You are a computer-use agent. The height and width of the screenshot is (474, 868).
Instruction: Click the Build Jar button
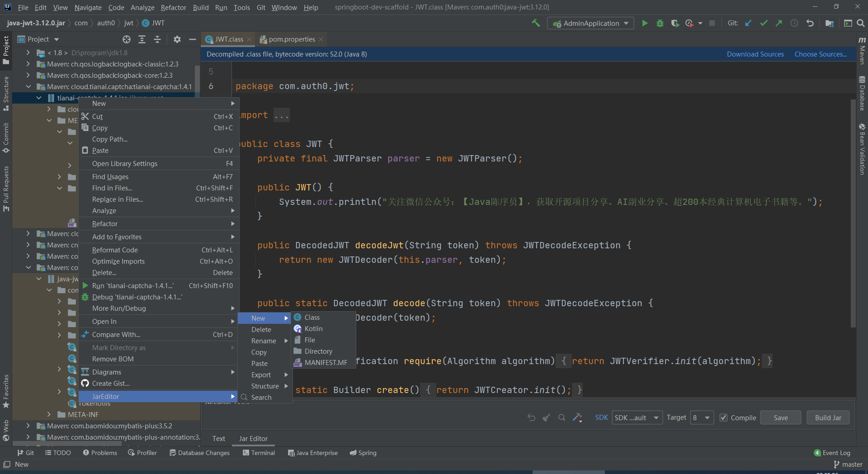tap(828, 417)
